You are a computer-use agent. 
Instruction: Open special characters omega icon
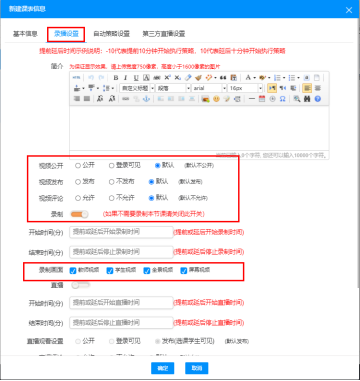283,99
